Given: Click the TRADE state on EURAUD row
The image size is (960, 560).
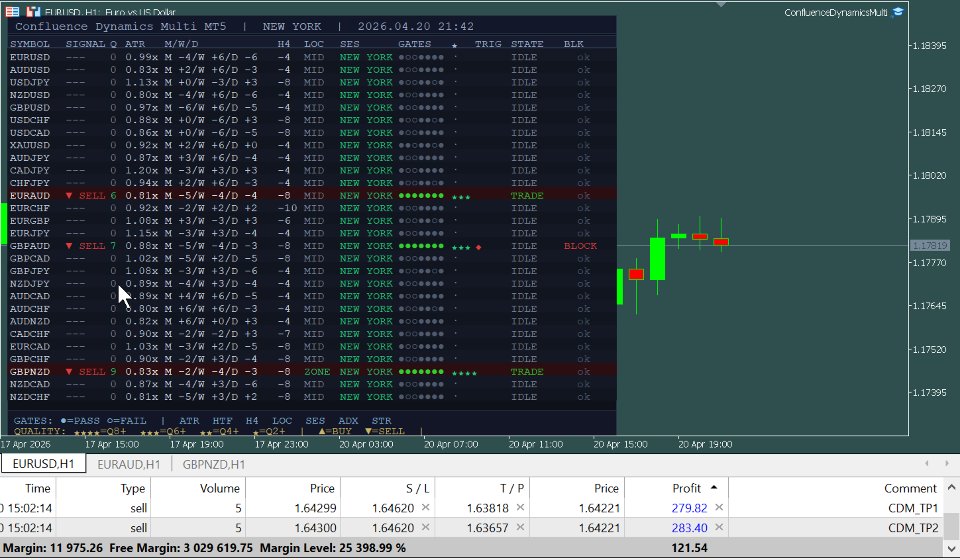Looking at the screenshot, I should click(x=527, y=196).
